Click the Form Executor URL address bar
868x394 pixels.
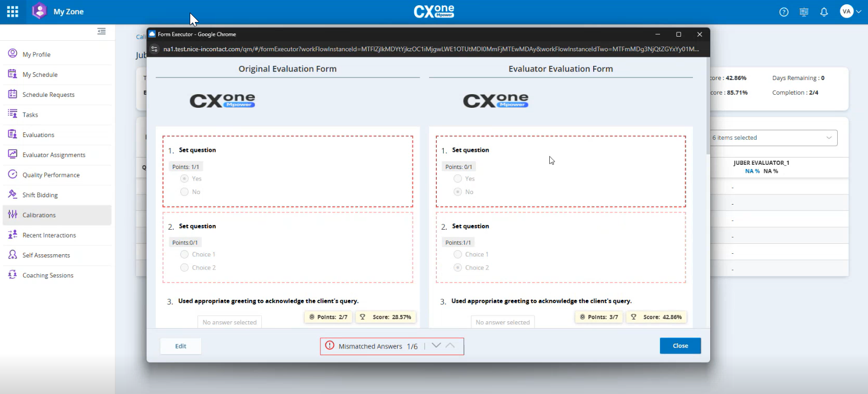coord(429,49)
